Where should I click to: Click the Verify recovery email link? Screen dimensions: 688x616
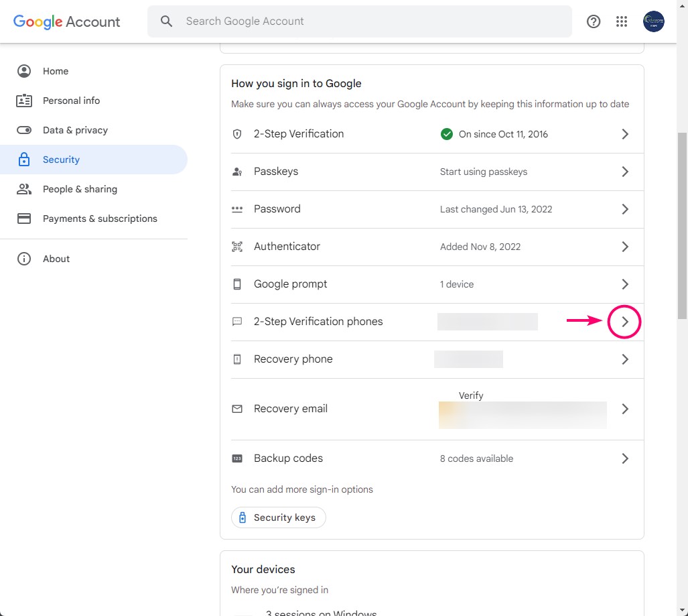[471, 395]
